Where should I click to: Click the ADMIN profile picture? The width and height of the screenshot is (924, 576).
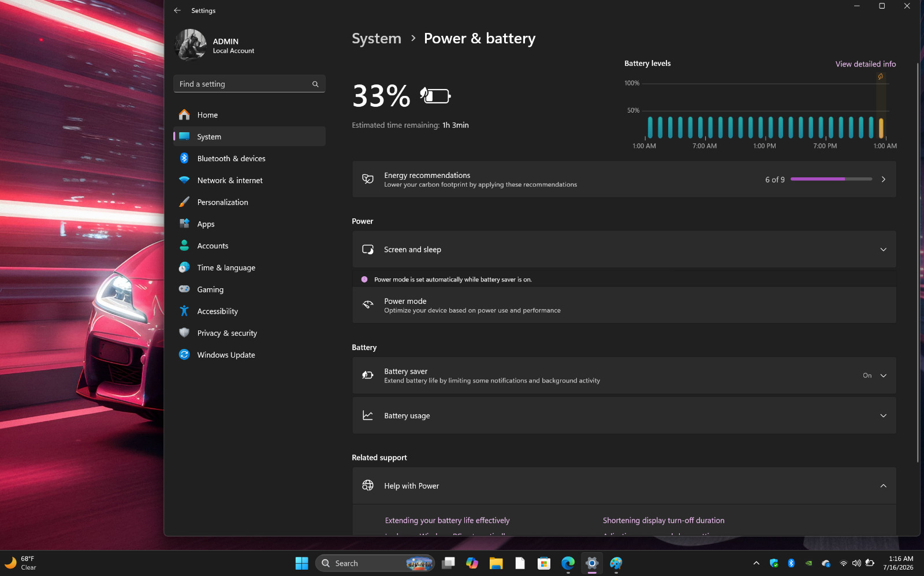point(191,45)
